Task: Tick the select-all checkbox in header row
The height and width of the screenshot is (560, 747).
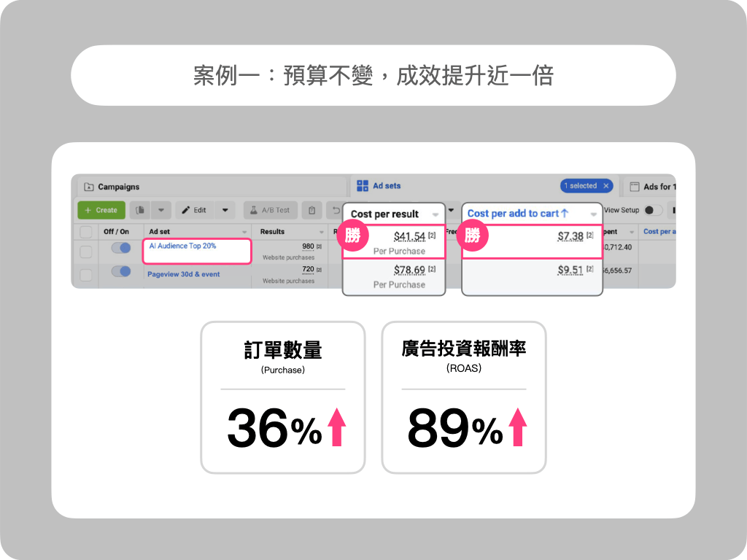Action: tap(86, 232)
